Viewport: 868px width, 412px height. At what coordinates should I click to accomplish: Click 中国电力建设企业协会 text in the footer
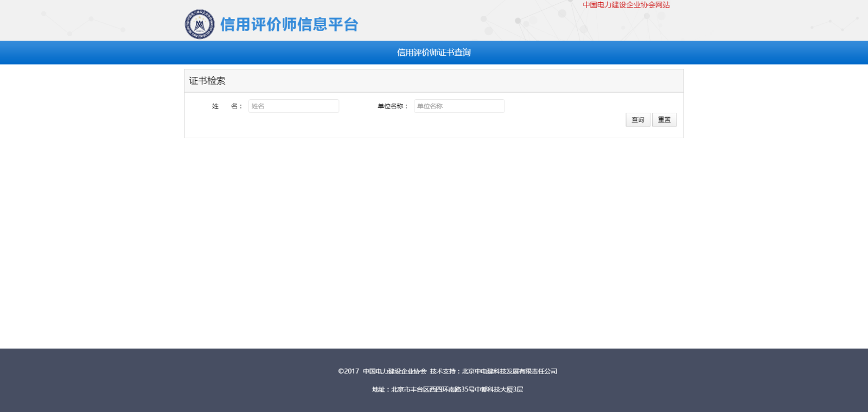[394, 371]
